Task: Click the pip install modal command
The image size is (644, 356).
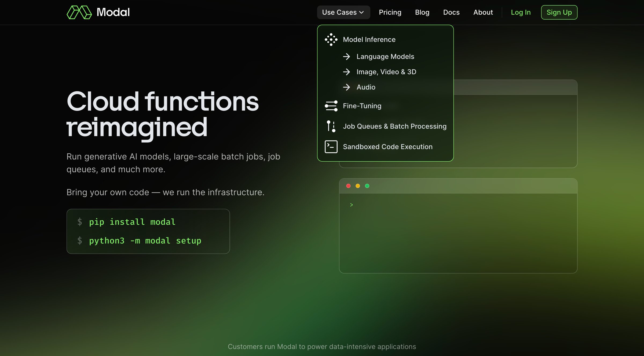Action: click(132, 222)
